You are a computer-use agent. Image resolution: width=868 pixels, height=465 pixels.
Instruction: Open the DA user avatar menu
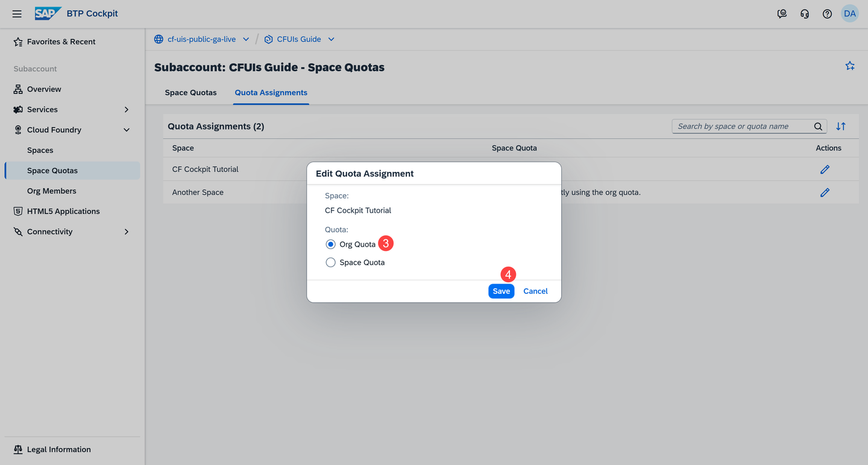click(850, 14)
